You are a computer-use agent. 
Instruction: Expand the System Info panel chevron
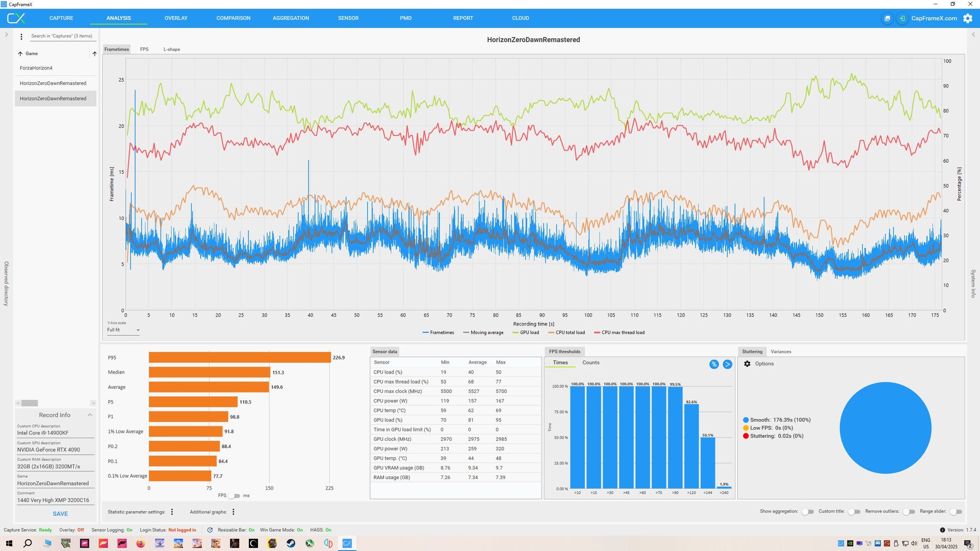click(x=973, y=35)
